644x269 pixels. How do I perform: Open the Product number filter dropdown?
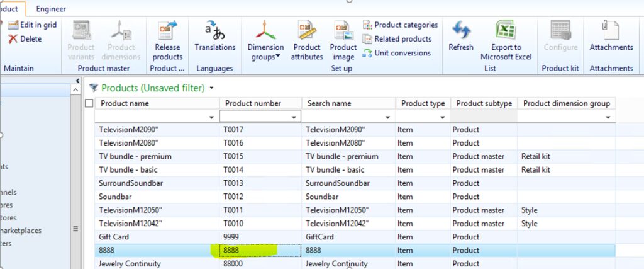[294, 117]
